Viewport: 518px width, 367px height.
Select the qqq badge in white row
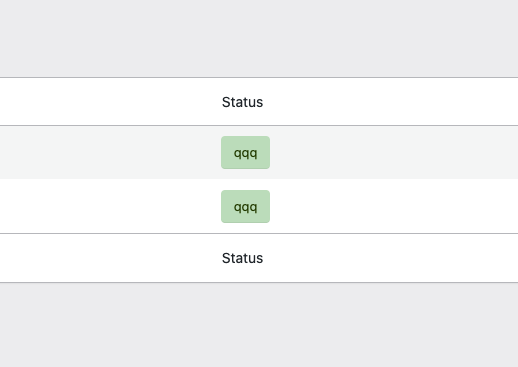coord(245,207)
